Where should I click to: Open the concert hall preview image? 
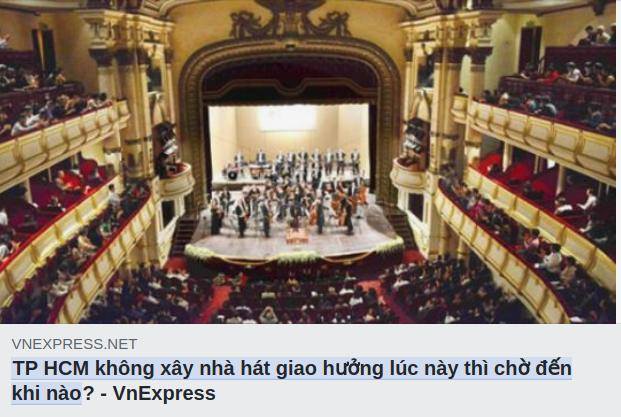coord(308,162)
